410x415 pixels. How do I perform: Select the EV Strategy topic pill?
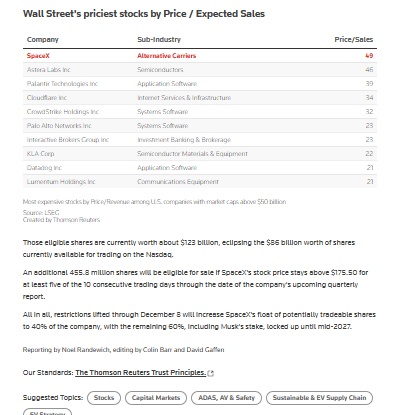click(x=47, y=413)
